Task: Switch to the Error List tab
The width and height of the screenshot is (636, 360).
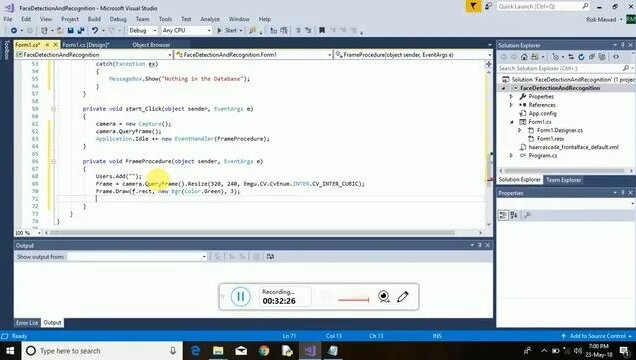Action: 27,323
